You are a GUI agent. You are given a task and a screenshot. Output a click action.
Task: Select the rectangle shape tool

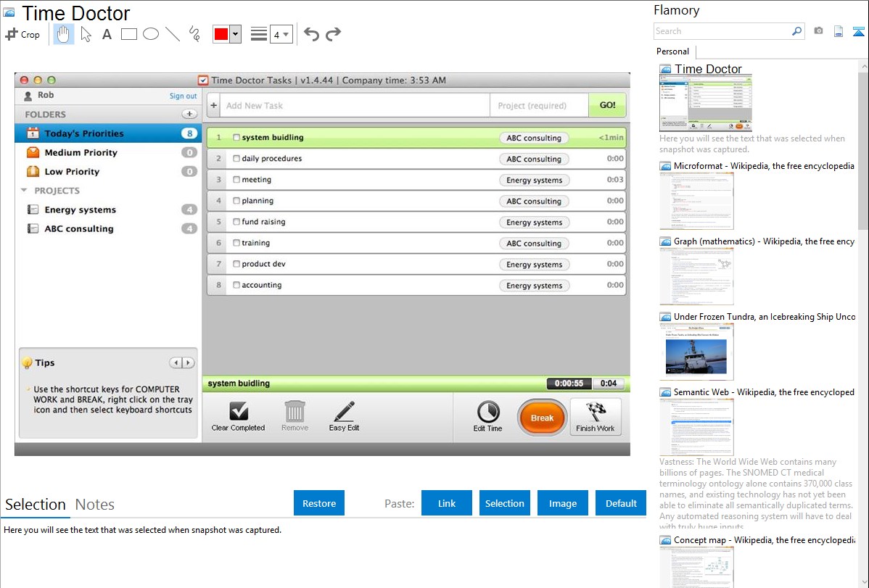(x=128, y=34)
